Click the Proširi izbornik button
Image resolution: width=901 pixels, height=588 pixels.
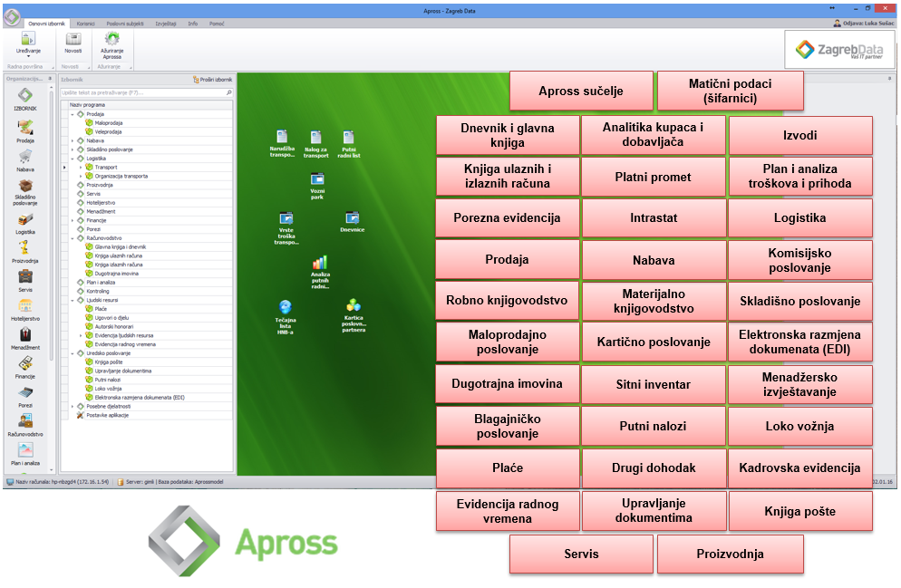coord(213,80)
